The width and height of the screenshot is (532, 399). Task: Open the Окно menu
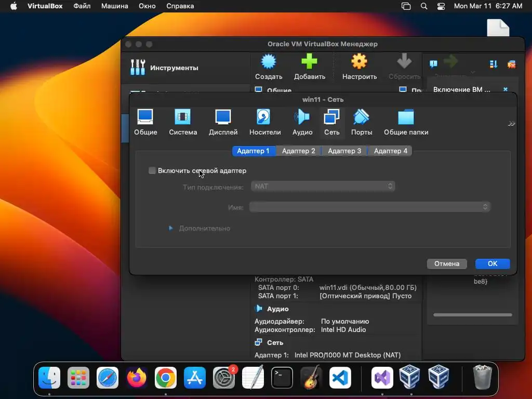tap(147, 6)
